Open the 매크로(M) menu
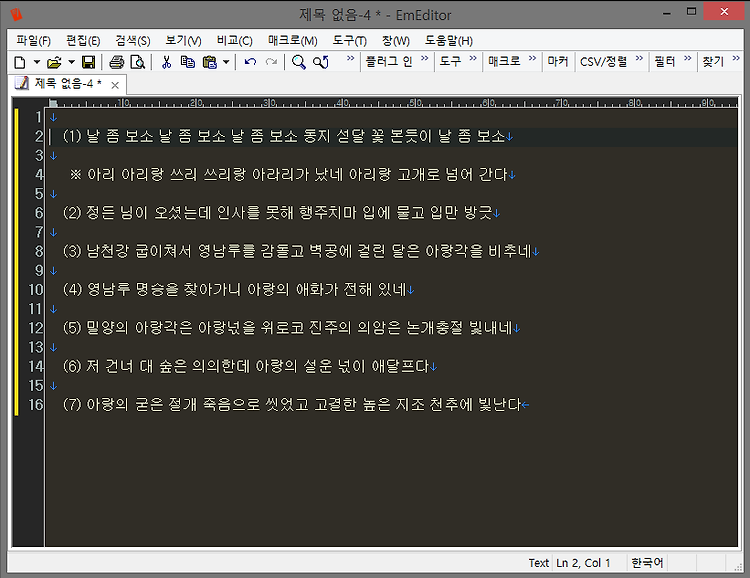This screenshot has width=750, height=578. 292,41
